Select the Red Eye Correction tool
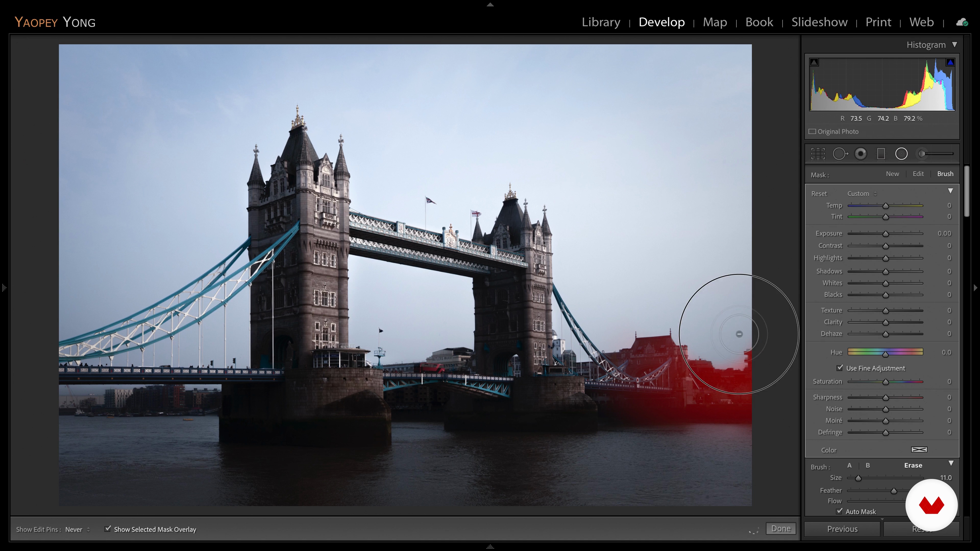Image resolution: width=980 pixels, height=551 pixels. click(x=861, y=154)
